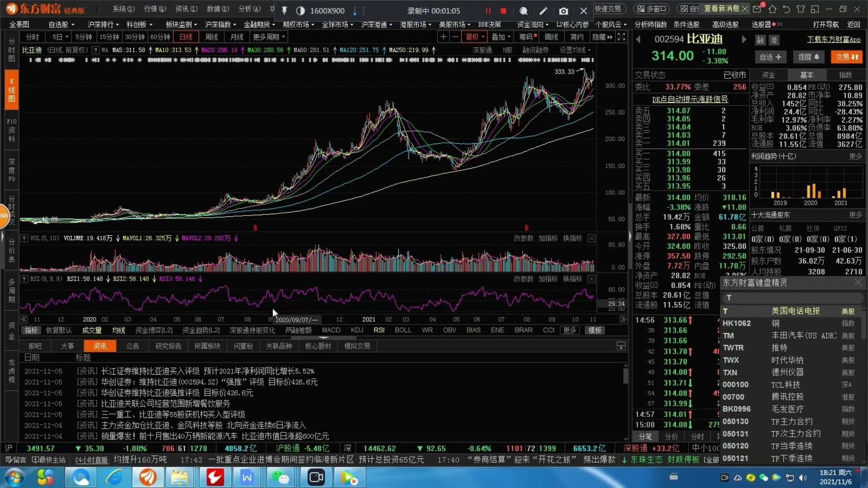
Task: Toggle the 画线 drawing tools mode
Action: pos(551,37)
